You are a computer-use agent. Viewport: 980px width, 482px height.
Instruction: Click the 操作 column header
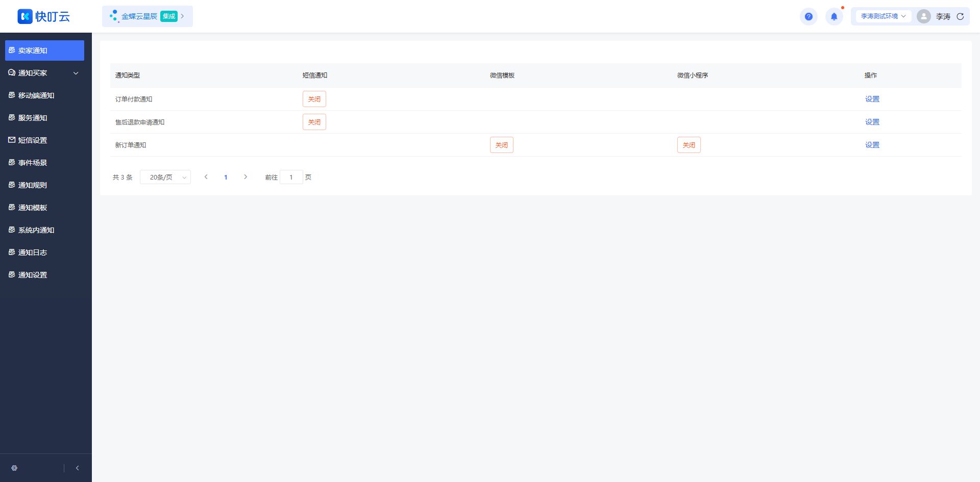(871, 75)
